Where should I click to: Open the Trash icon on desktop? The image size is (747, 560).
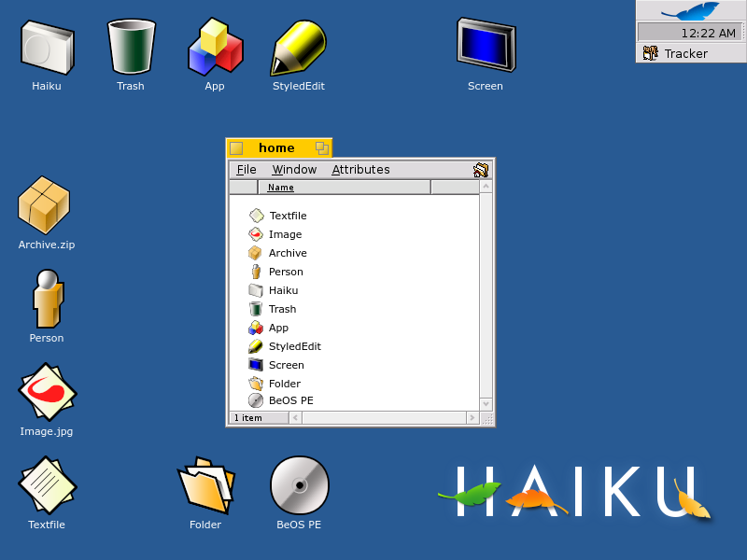131,47
